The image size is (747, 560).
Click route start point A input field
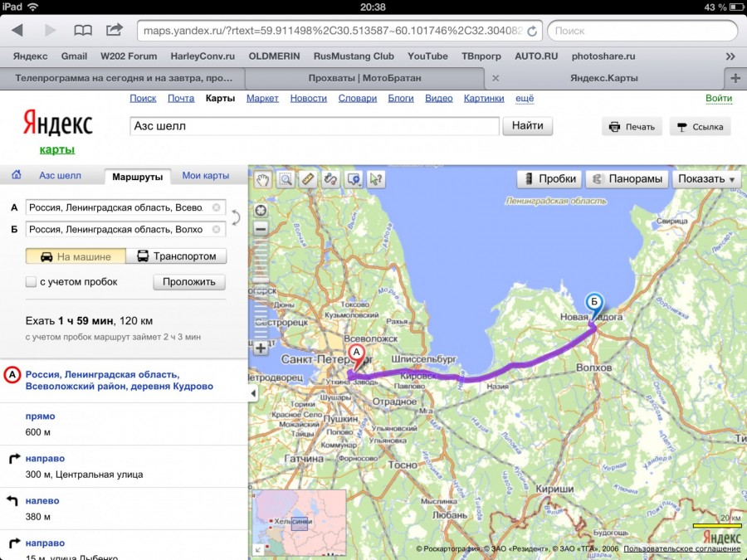pyautogui.click(x=125, y=207)
